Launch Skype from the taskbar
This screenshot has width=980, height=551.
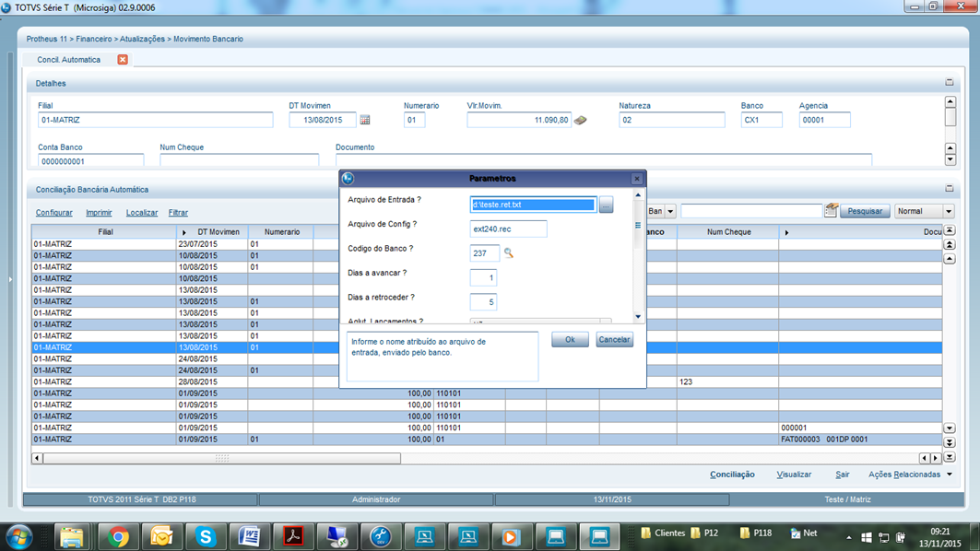click(x=206, y=536)
